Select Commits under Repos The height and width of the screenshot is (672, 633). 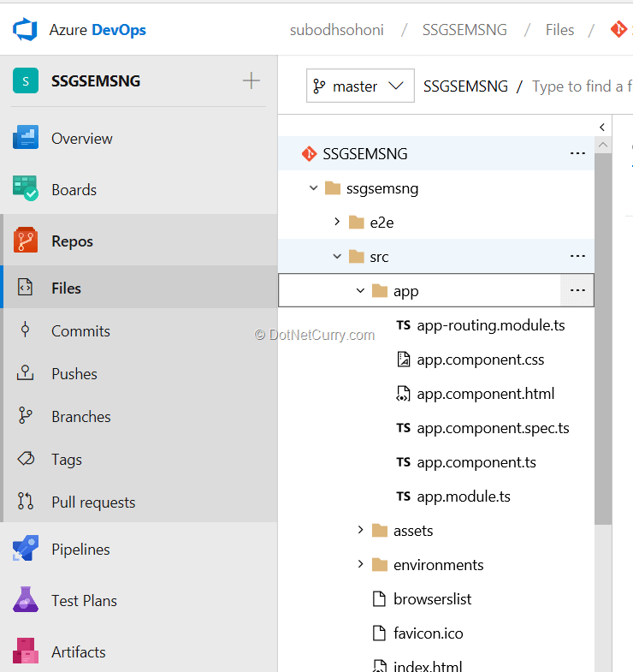tap(140, 330)
